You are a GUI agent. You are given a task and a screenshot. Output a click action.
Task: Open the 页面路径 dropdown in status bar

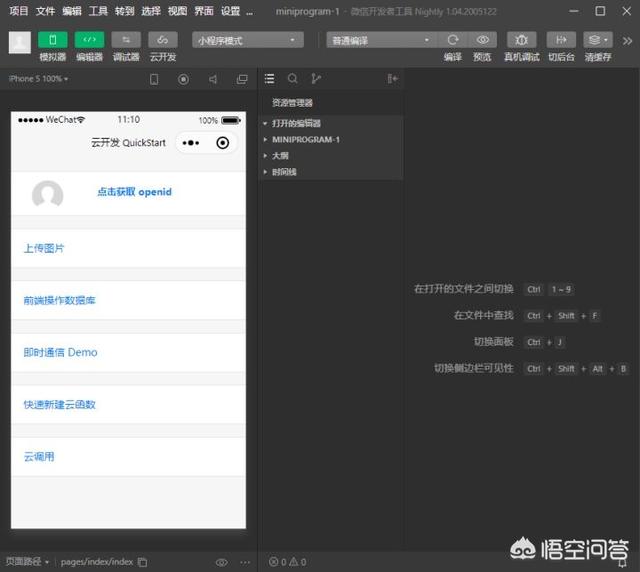[x=27, y=562]
